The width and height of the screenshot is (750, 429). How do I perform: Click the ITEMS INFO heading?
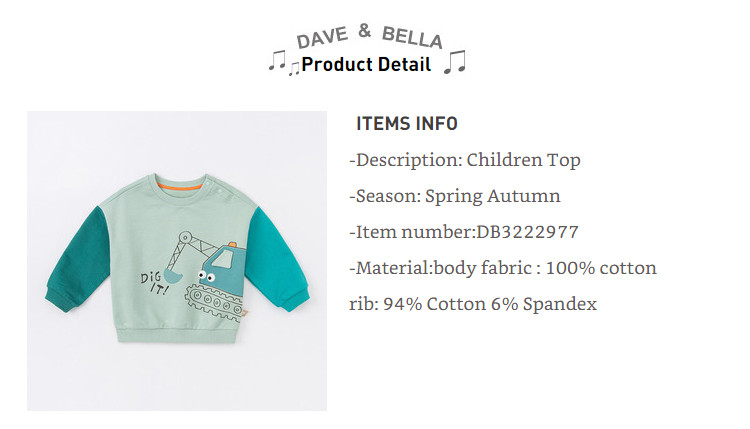pos(407,124)
